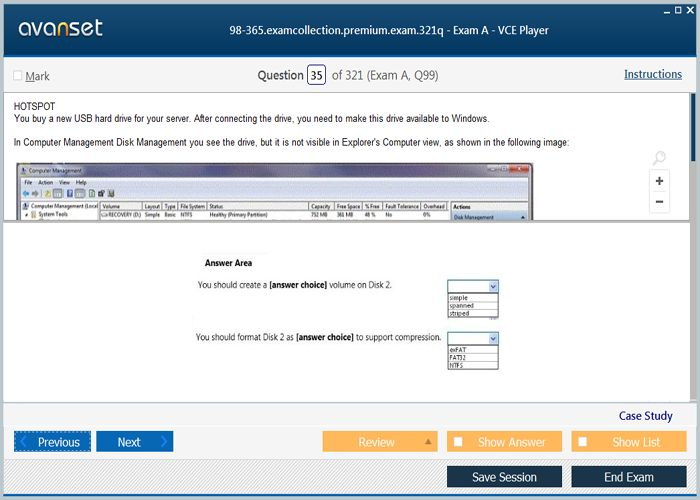Click the question number field showing 35
700x500 pixels.
tap(316, 75)
